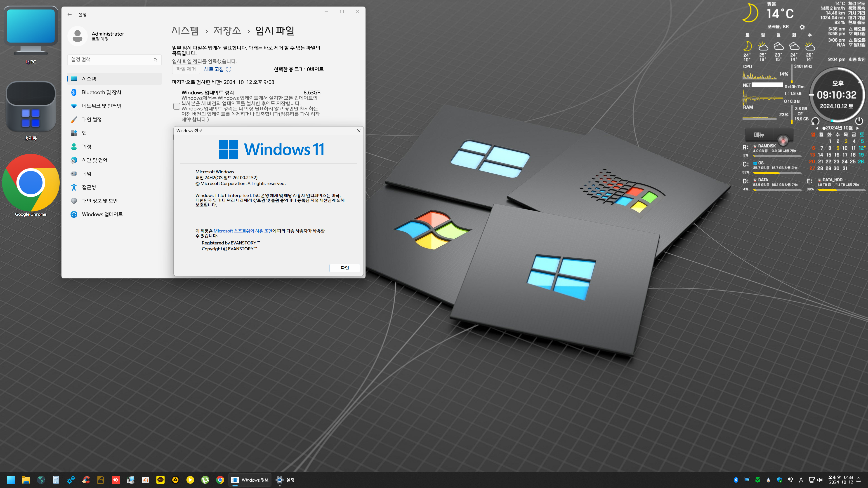Click the 새로 고침 refresh link
The width and height of the screenshot is (868, 488).
pos(217,69)
